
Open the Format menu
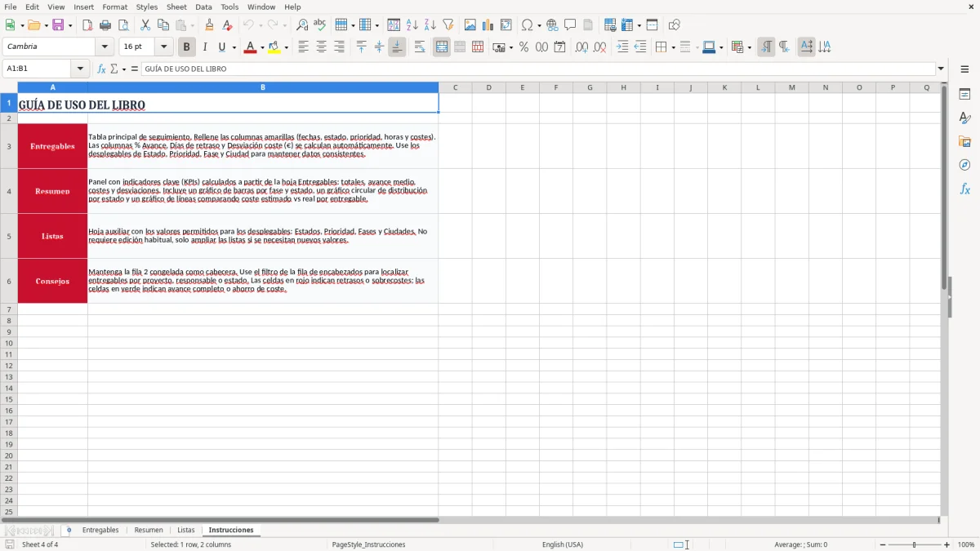tap(114, 7)
